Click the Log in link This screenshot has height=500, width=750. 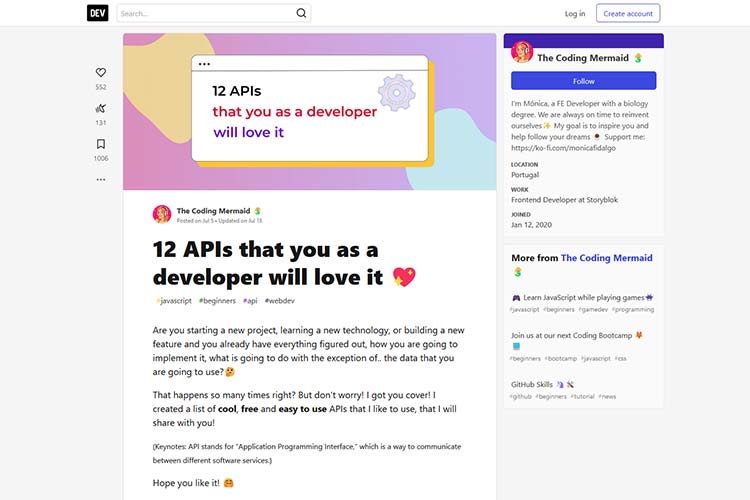coord(575,13)
